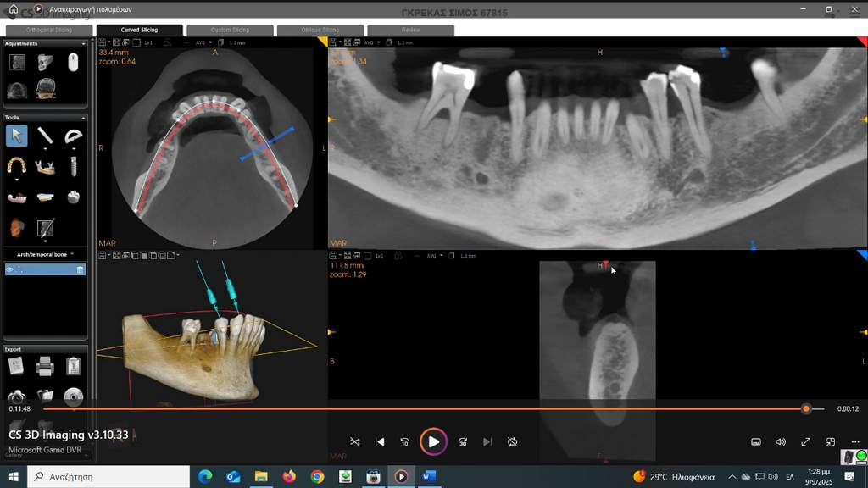Skip back 10 seconds in video
Screen dimensions: 868x488
[404, 441]
